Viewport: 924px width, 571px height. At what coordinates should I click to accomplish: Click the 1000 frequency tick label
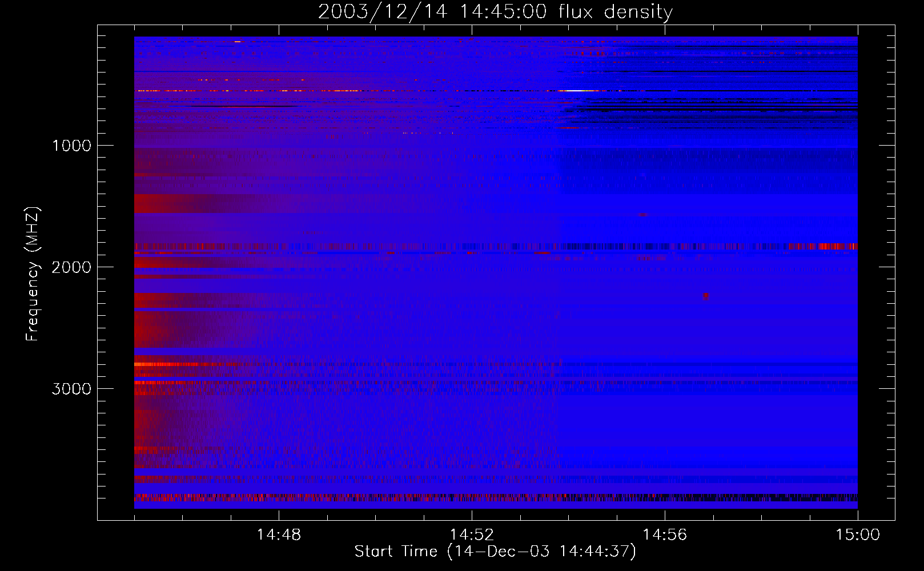(71, 146)
